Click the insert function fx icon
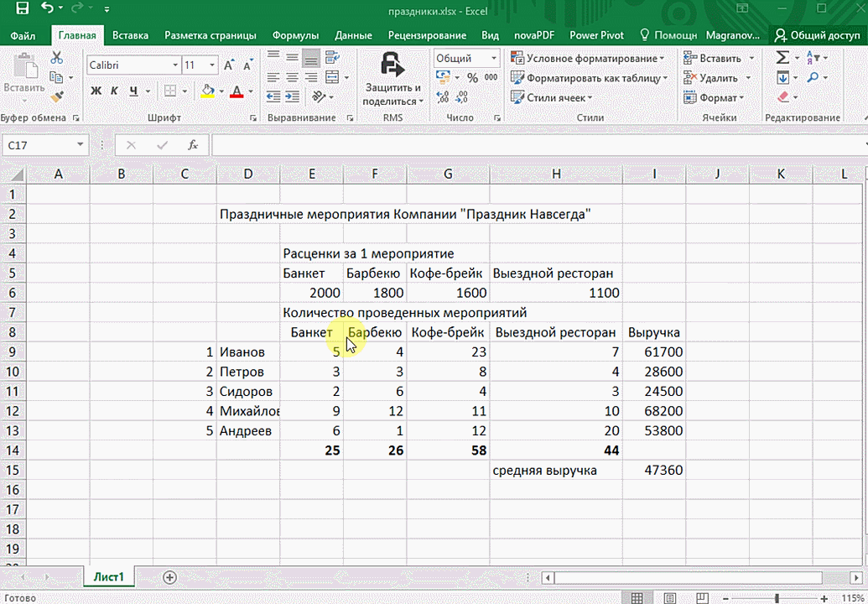 [x=192, y=145]
